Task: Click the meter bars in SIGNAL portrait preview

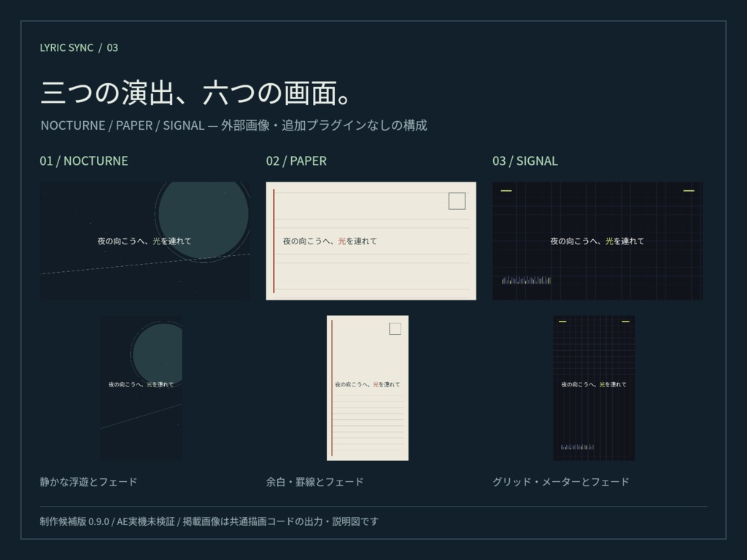Action: (578, 447)
